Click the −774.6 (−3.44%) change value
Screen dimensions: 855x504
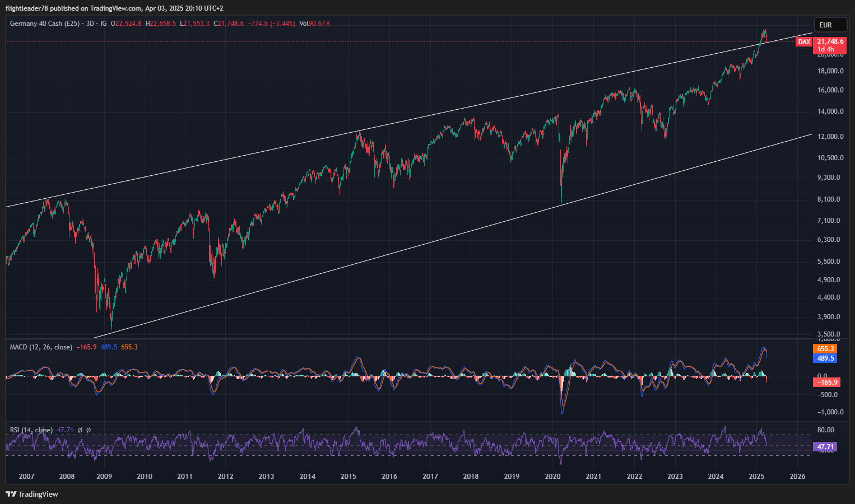(272, 24)
